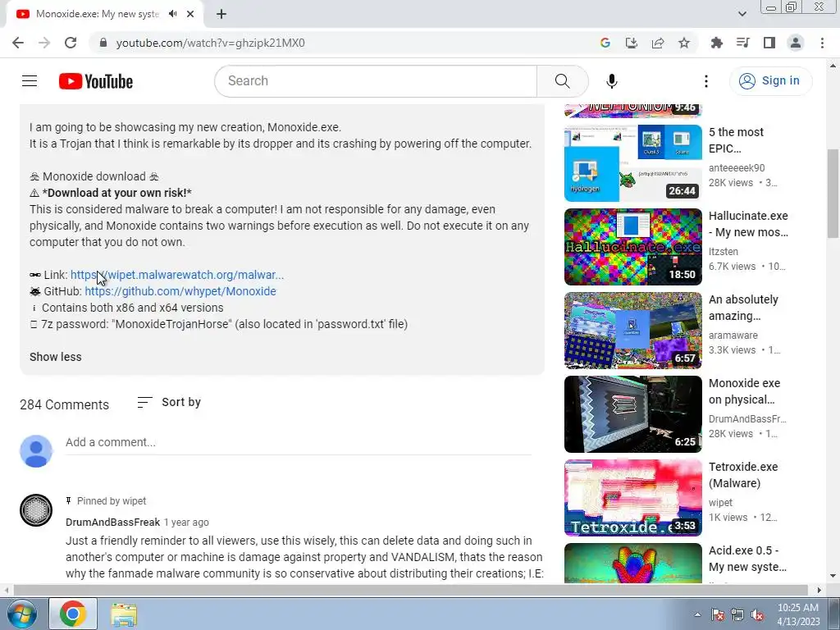Click the address bar URL

point(211,43)
